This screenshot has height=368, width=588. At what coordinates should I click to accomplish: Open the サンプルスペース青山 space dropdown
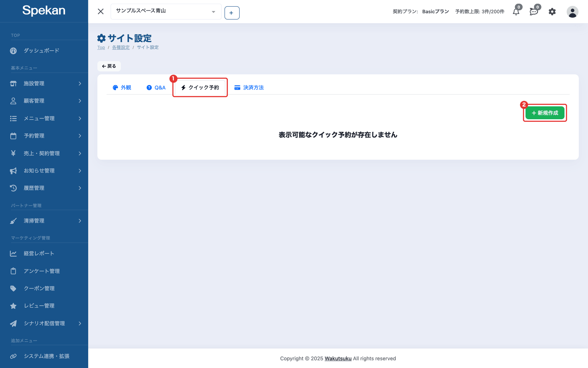point(166,11)
